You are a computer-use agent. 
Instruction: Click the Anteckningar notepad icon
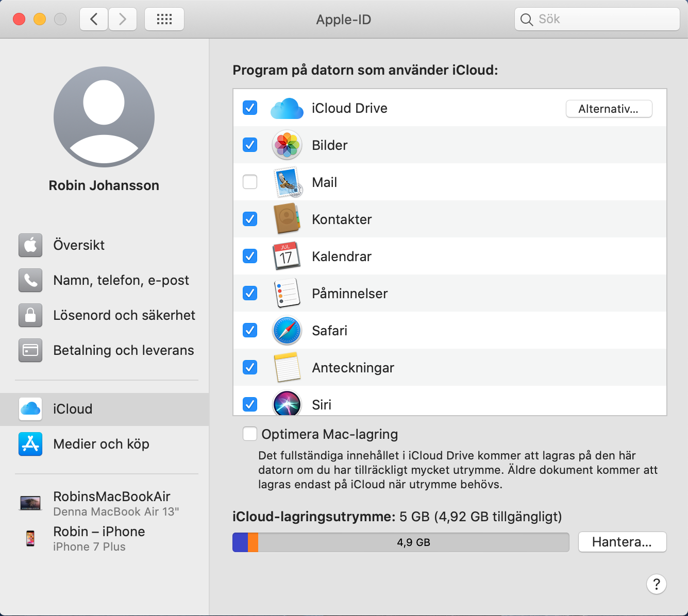(287, 367)
